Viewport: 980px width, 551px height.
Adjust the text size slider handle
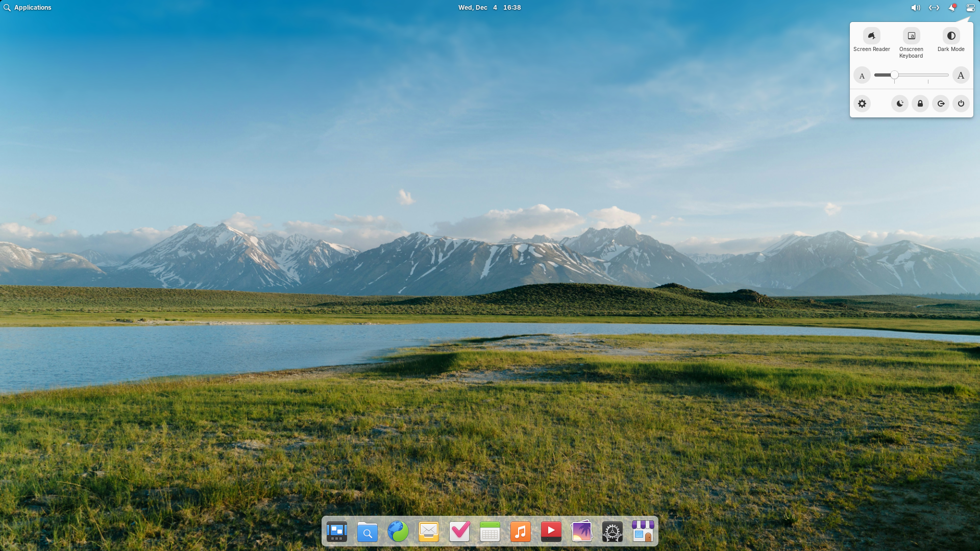click(x=894, y=75)
